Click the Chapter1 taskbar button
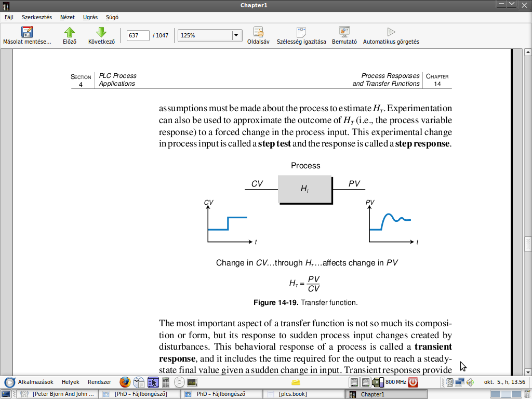Screen dimensions: 532x399 coord(386,394)
